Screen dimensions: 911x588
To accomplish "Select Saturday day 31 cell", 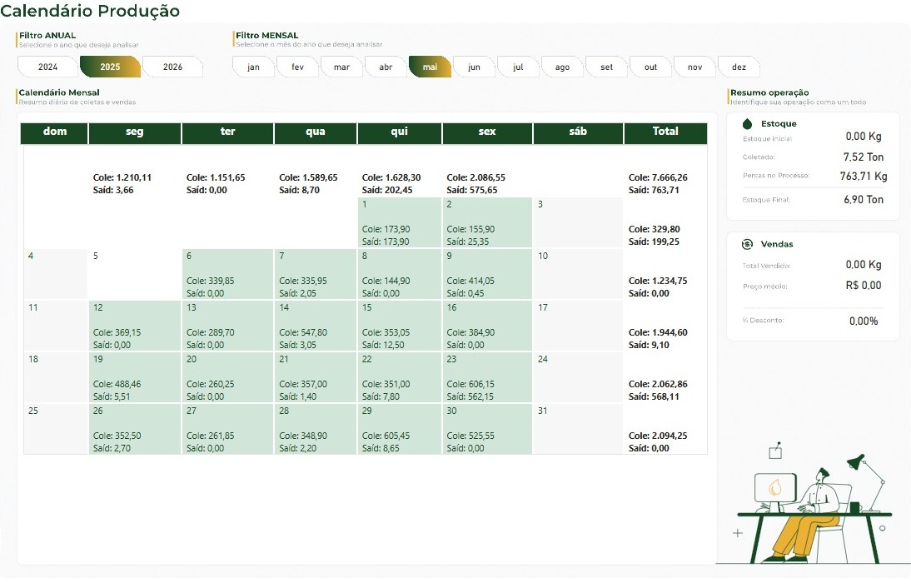I will (x=578, y=430).
